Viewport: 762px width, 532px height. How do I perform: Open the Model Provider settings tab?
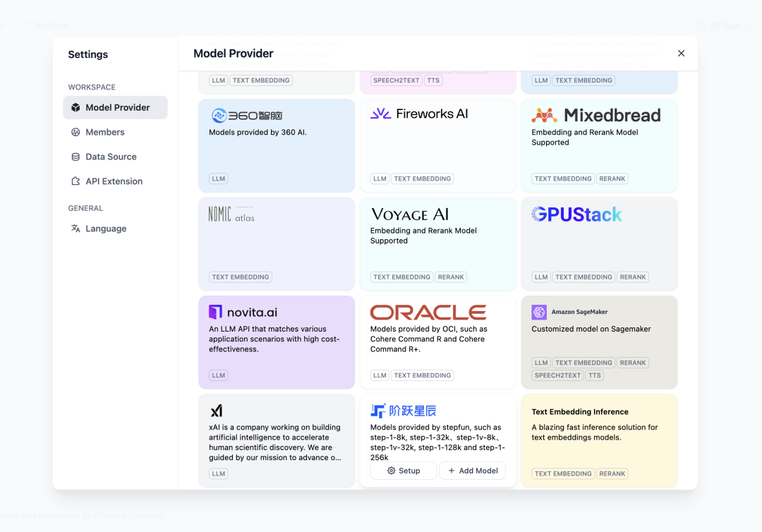pos(115,107)
